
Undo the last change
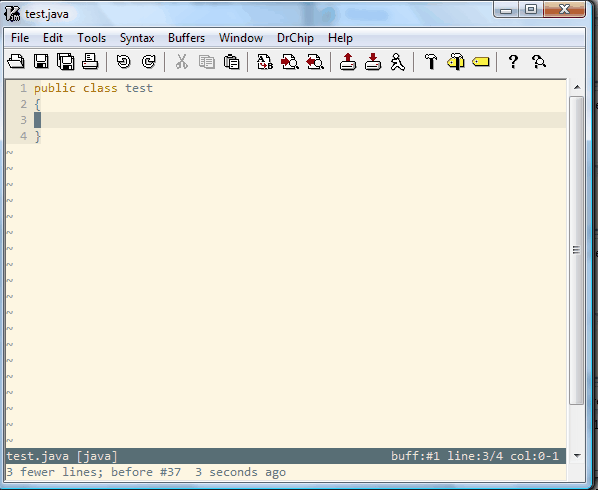tap(124, 61)
